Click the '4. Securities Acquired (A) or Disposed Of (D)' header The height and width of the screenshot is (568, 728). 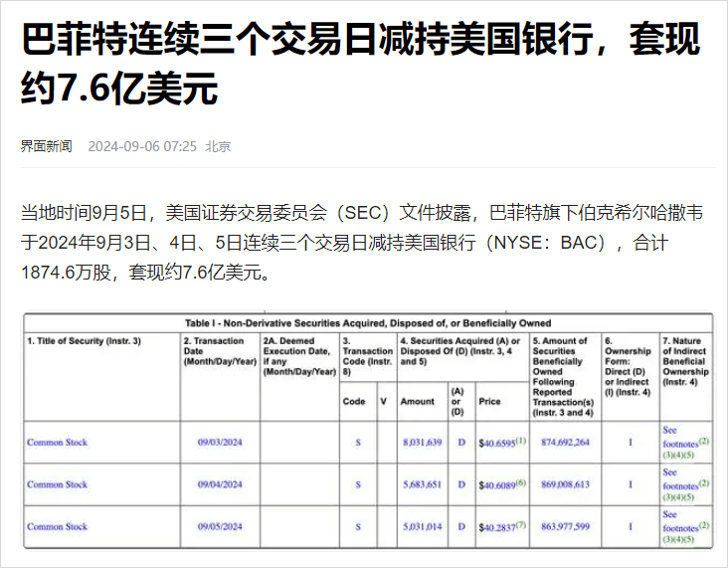[460, 351]
